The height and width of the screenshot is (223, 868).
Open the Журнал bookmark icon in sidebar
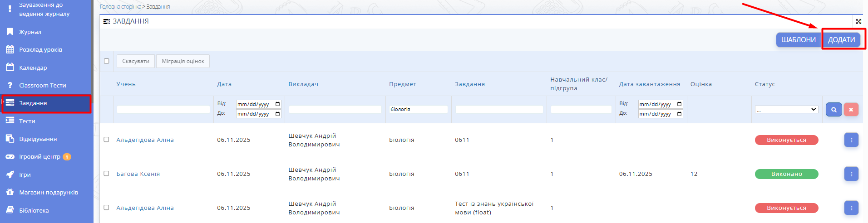[x=10, y=32]
